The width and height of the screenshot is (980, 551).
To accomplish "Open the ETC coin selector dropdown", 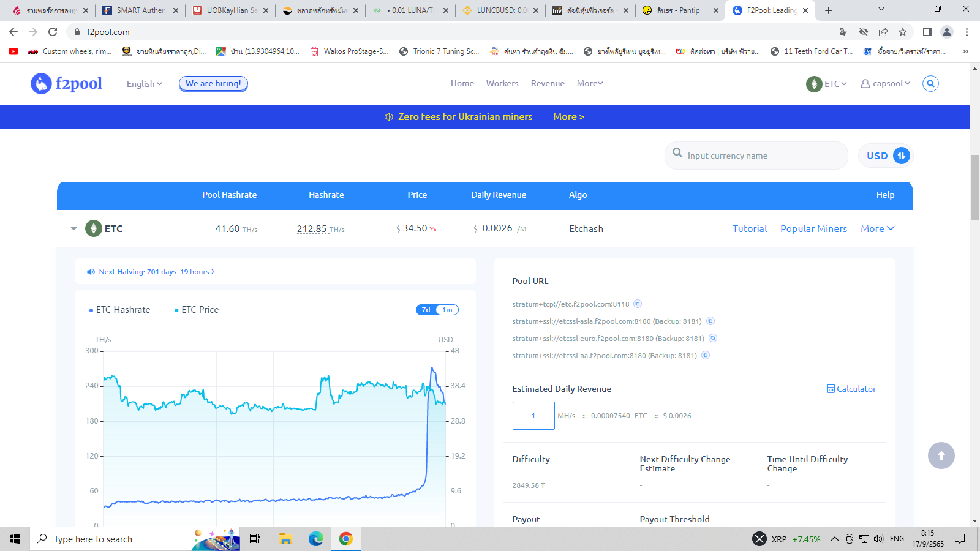I will [826, 84].
